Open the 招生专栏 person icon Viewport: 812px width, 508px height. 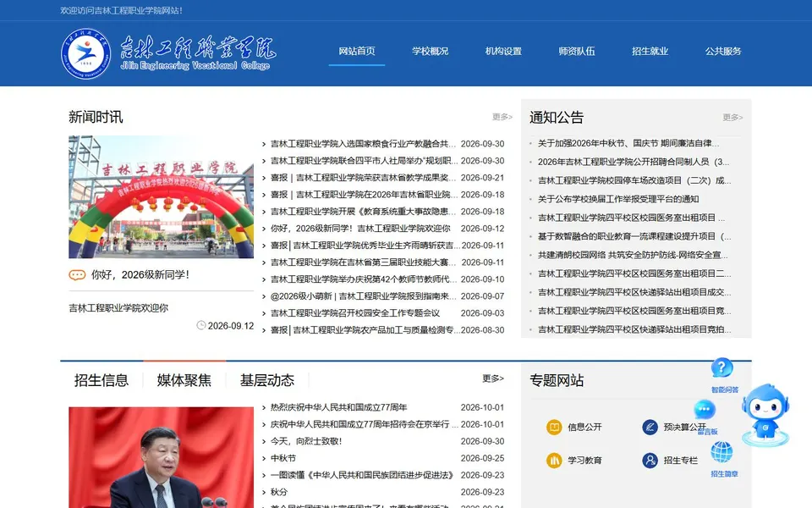point(650,461)
